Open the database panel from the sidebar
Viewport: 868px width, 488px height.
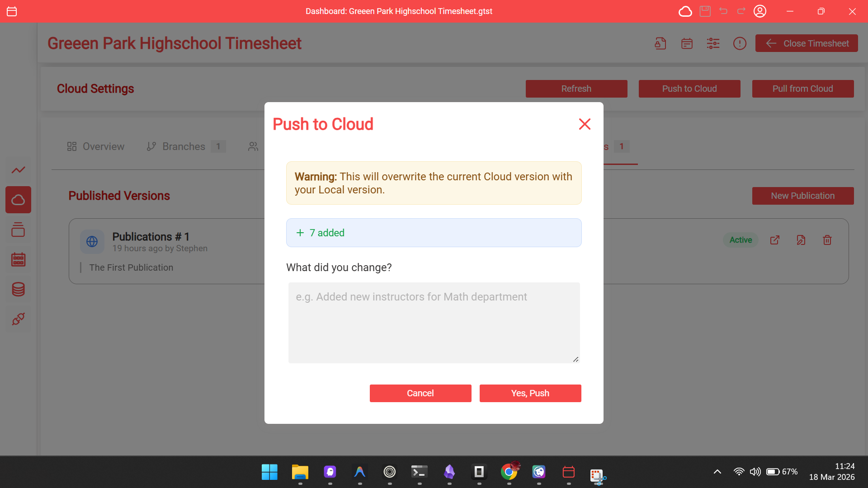[18, 289]
